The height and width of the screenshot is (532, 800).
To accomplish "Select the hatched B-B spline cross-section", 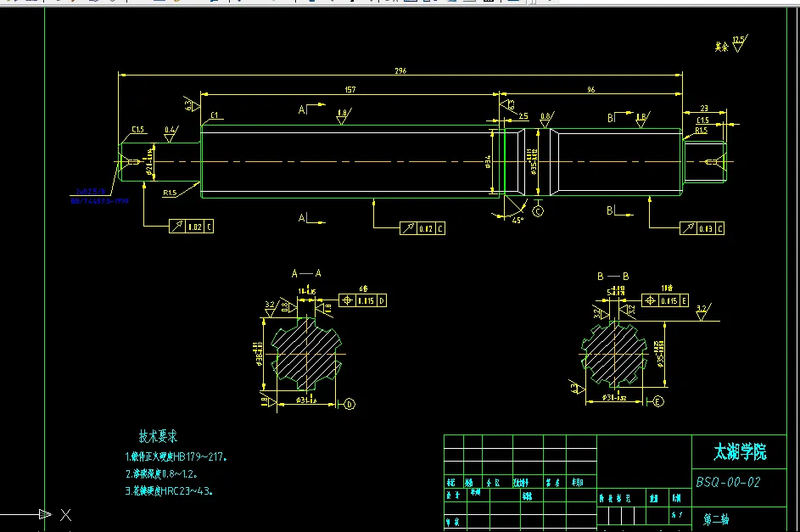I will coord(613,354).
